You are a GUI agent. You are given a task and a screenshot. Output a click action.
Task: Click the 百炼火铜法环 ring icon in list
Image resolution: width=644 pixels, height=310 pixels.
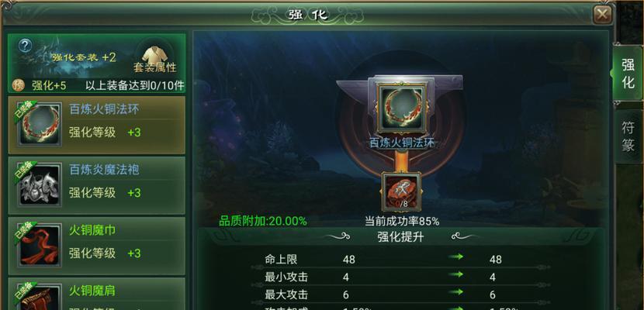tap(40, 125)
